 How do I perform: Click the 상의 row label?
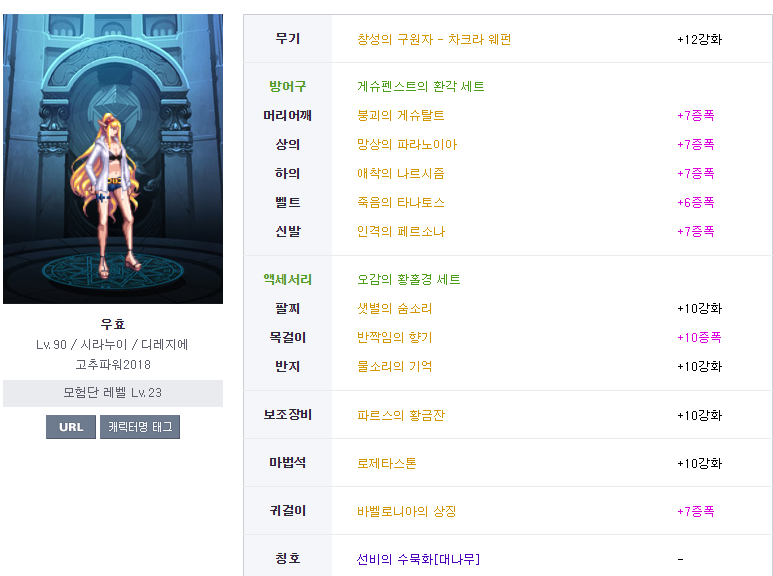pyautogui.click(x=287, y=144)
